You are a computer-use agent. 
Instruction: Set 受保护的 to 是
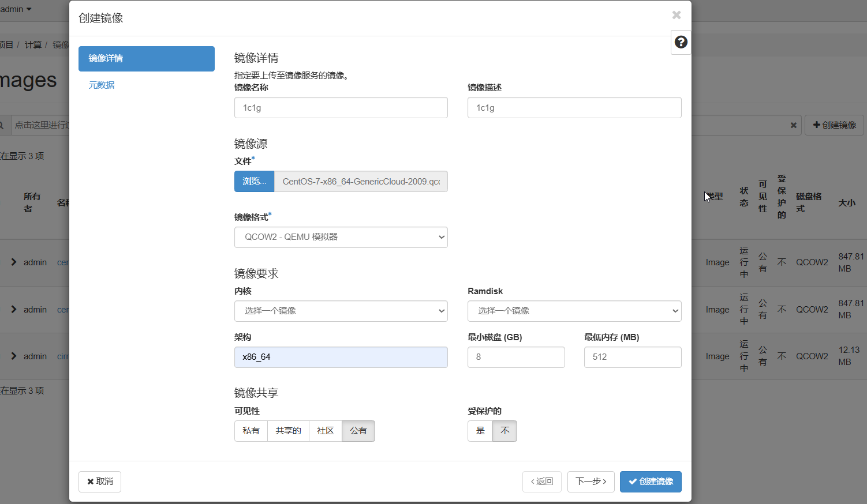click(x=480, y=431)
